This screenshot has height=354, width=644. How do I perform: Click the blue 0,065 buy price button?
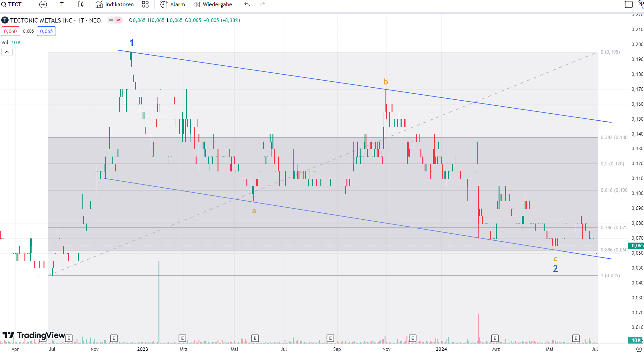(46, 31)
